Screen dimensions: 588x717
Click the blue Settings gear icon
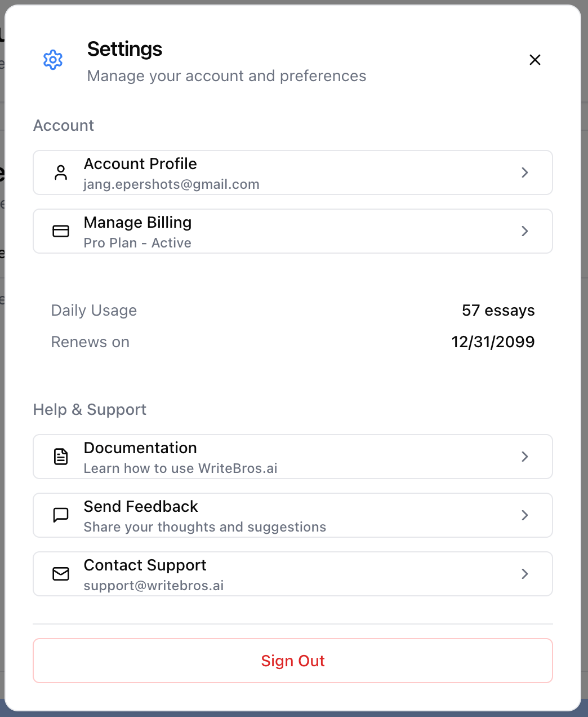coord(53,60)
